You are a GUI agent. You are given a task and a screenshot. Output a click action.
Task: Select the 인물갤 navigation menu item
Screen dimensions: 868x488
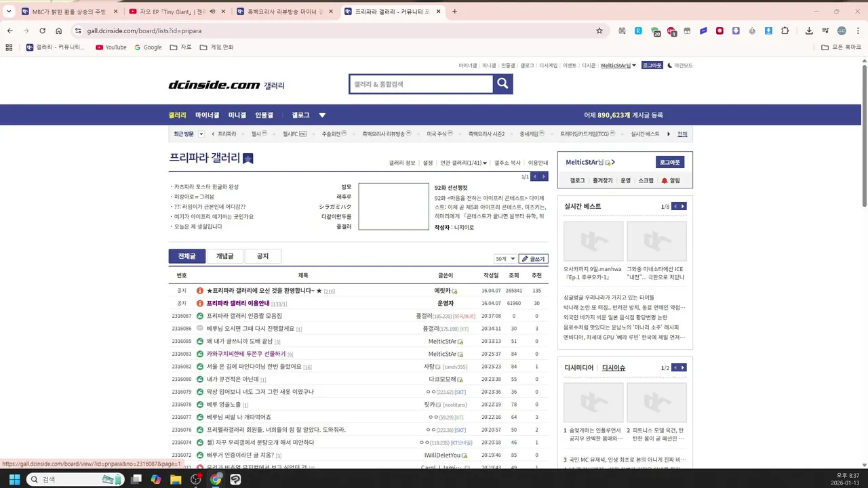pos(264,115)
